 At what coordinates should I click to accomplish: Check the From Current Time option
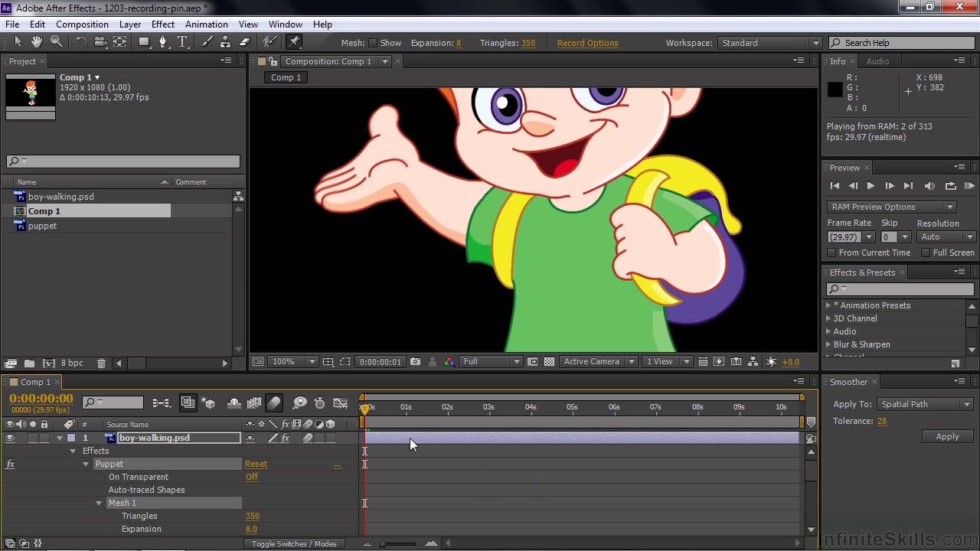[x=831, y=253]
